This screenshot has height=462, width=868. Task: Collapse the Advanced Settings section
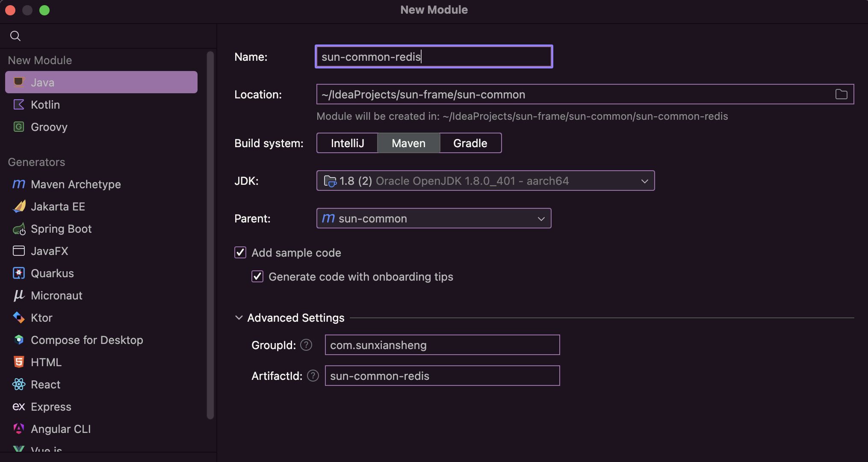pyautogui.click(x=239, y=318)
